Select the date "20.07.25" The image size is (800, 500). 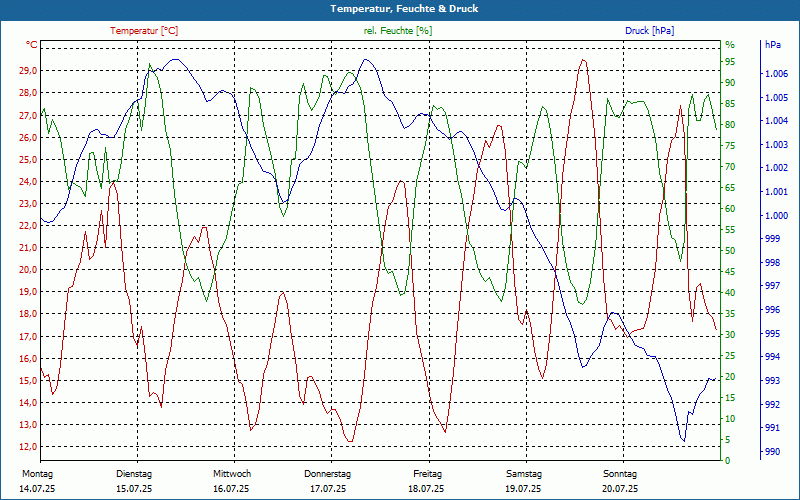[620, 489]
